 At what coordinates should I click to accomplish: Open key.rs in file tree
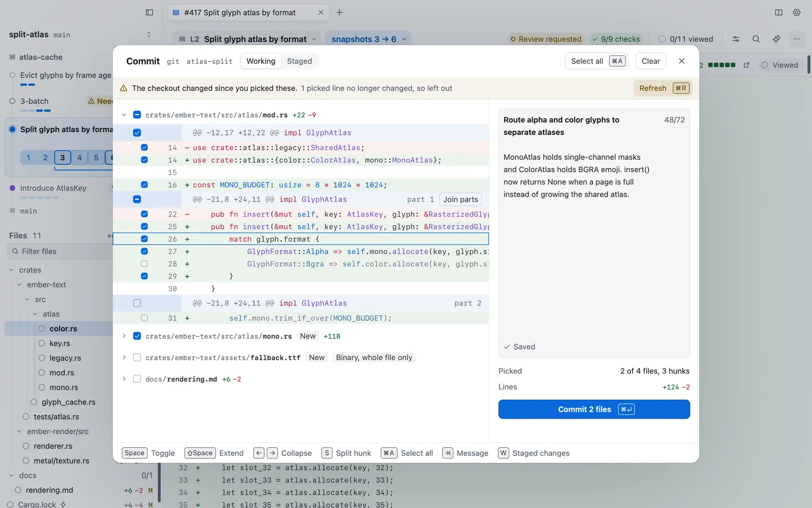60,343
